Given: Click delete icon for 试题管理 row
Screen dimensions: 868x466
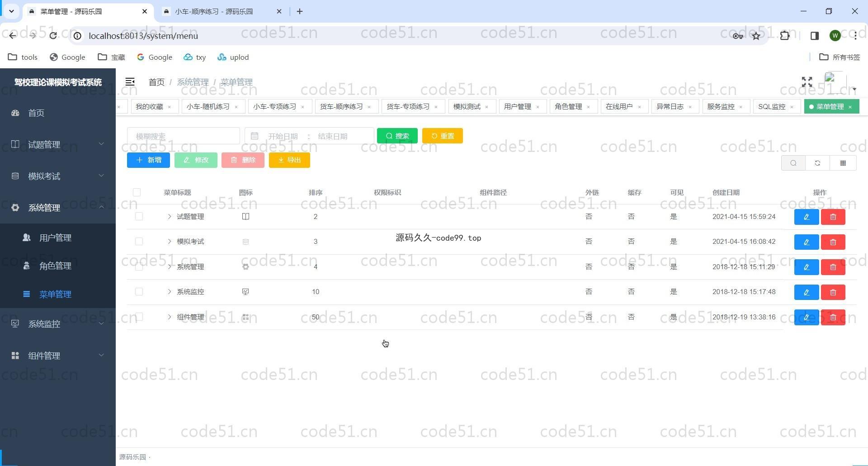Looking at the screenshot, I should click(x=833, y=217).
